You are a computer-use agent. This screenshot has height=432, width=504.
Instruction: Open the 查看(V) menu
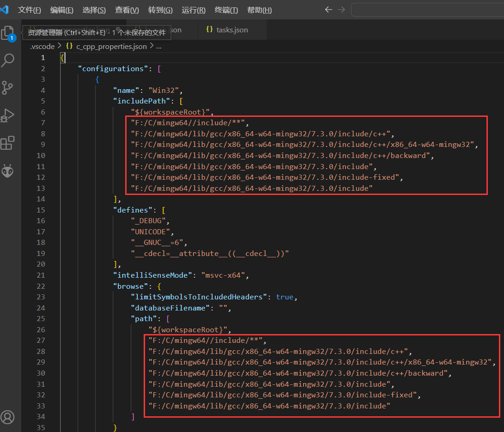point(127,10)
